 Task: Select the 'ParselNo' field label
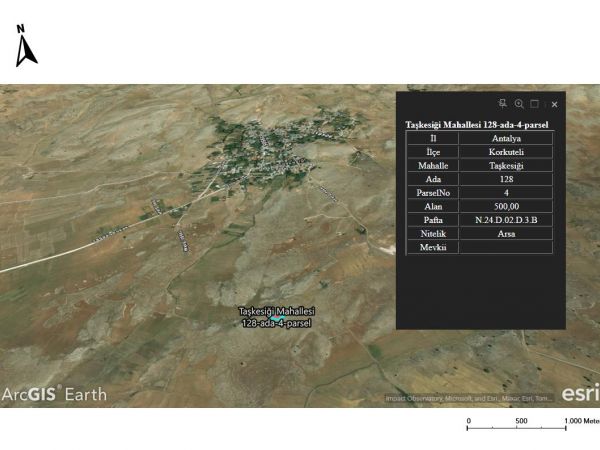click(x=433, y=193)
